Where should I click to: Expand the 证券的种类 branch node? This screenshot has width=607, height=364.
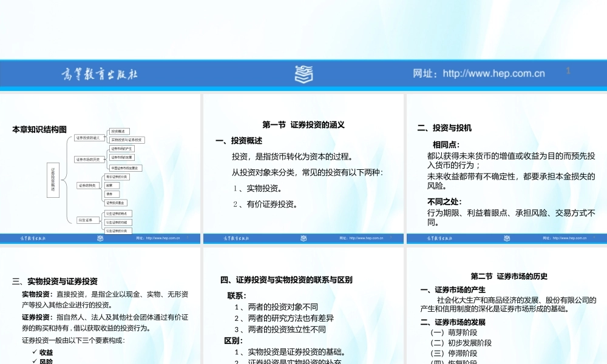(89, 185)
